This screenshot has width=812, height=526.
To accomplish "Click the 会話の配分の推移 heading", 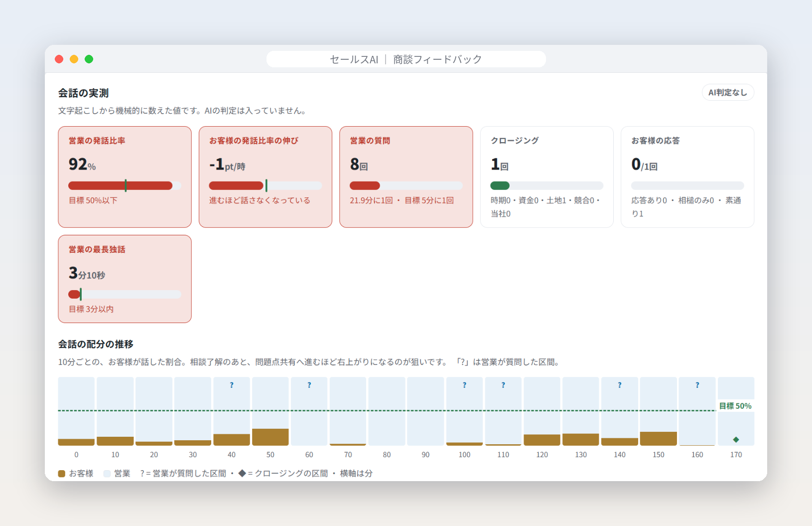I will click(x=96, y=345).
